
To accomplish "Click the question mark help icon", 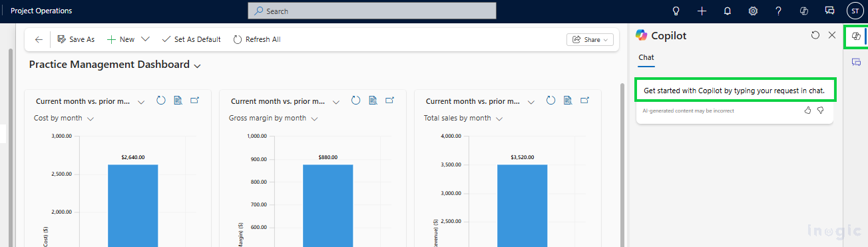I will (x=778, y=11).
